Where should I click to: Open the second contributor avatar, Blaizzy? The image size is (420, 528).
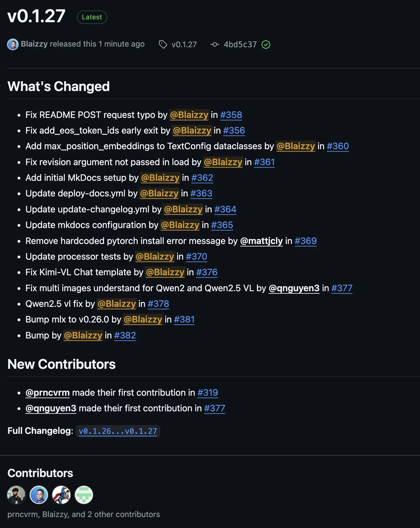39,495
